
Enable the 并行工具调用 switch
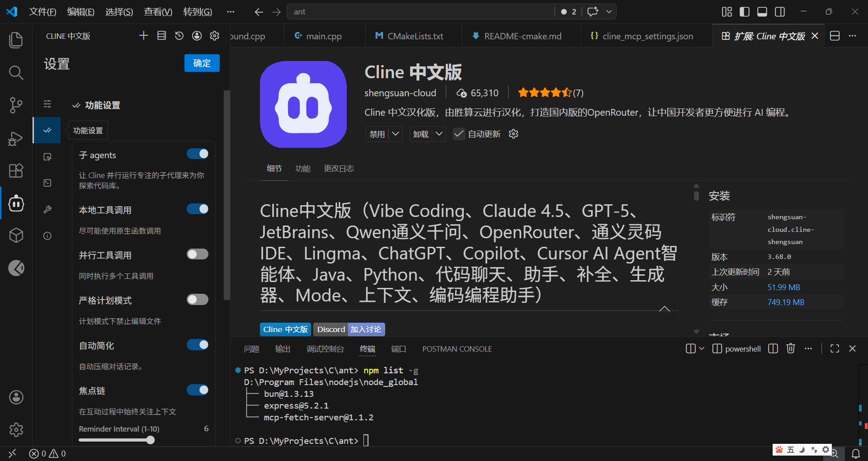coord(198,254)
